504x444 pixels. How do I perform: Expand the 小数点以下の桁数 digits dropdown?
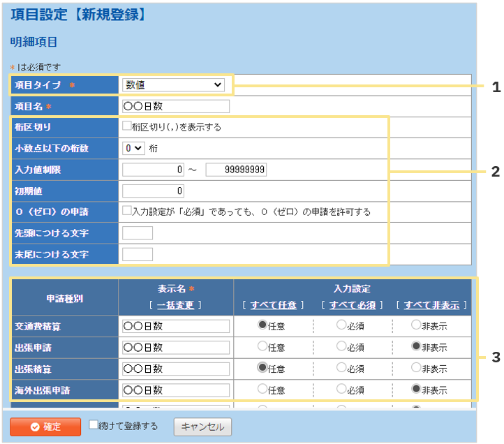pos(133,148)
